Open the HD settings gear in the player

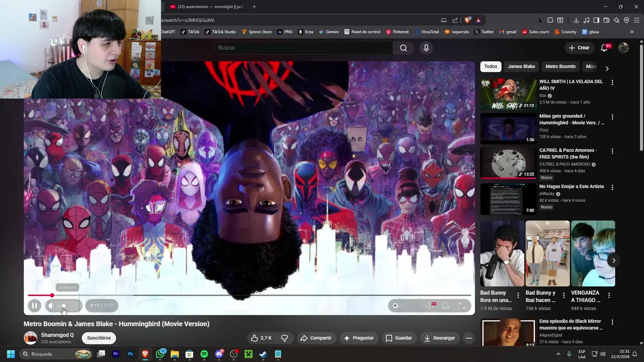[x=430, y=305]
